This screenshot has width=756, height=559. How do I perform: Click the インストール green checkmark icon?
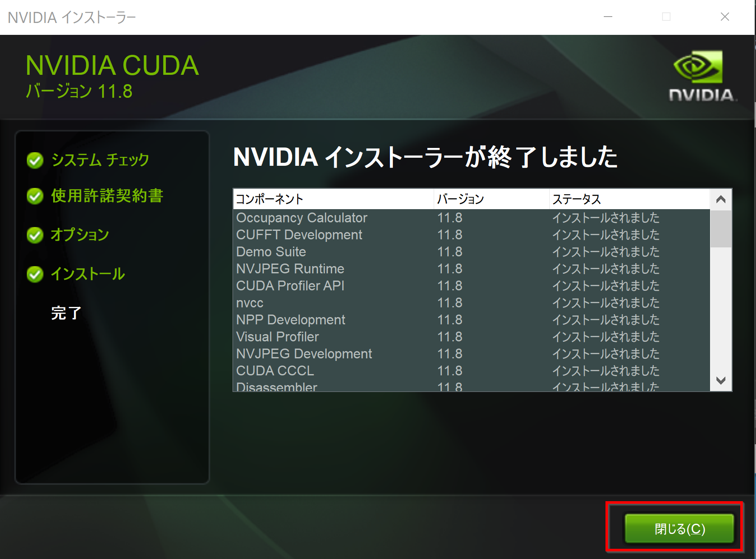pyautogui.click(x=35, y=274)
